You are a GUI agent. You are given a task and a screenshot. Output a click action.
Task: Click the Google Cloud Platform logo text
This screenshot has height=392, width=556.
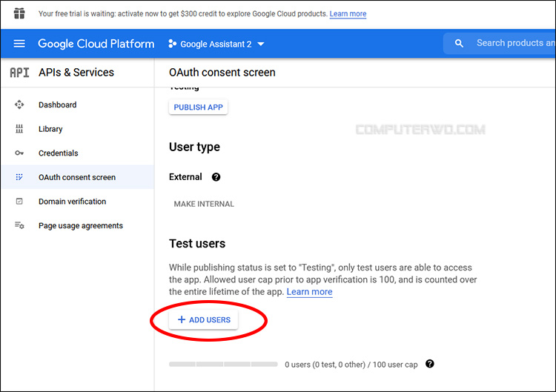(96, 44)
